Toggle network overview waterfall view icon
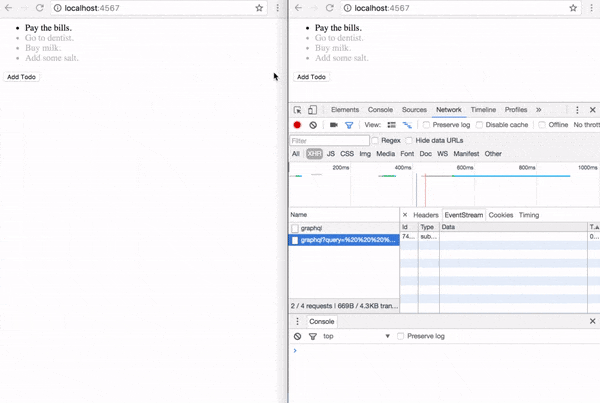Image resolution: width=600 pixels, height=403 pixels. click(407, 125)
